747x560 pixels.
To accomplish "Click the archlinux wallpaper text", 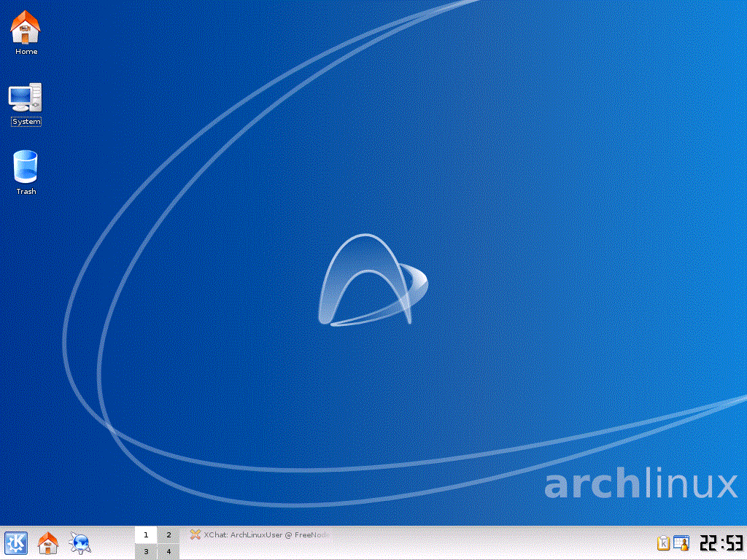I will point(640,485).
